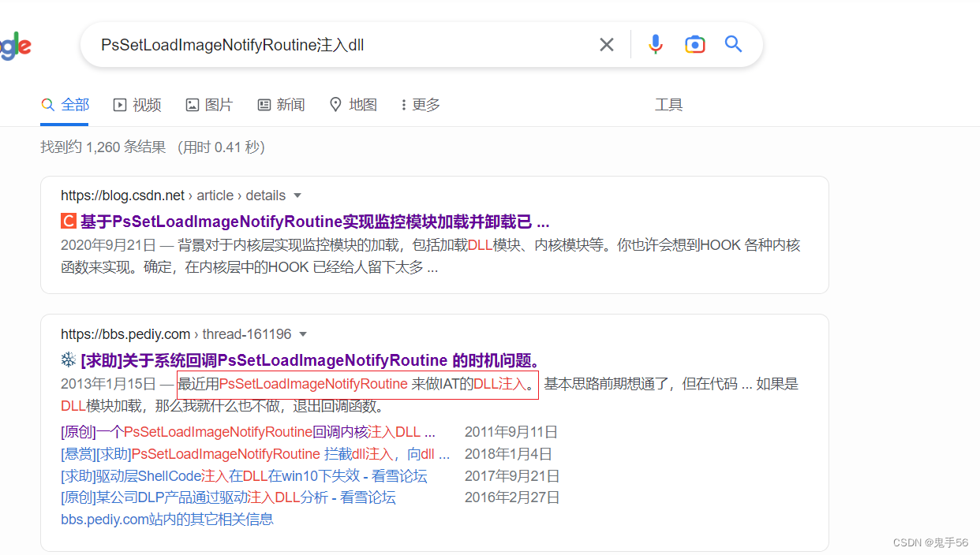Click the blue search magnifier icon
Screen dimensions: 980x555
coord(733,44)
